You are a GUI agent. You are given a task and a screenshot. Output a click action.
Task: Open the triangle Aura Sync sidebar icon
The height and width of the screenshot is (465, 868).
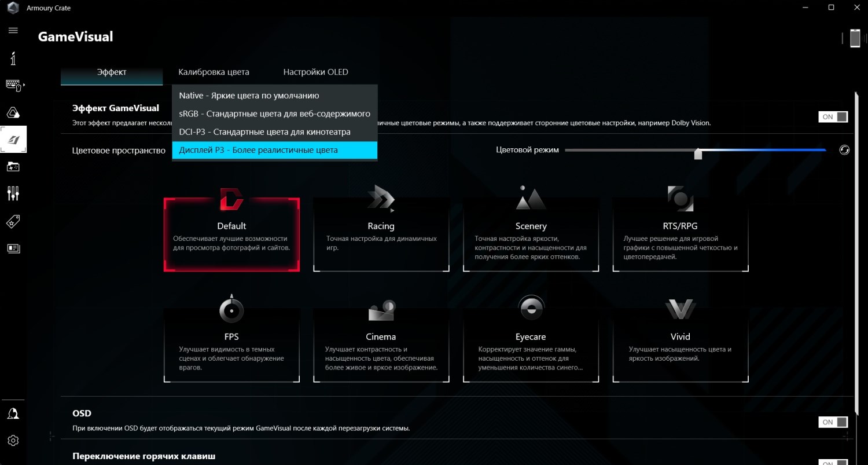click(13, 112)
